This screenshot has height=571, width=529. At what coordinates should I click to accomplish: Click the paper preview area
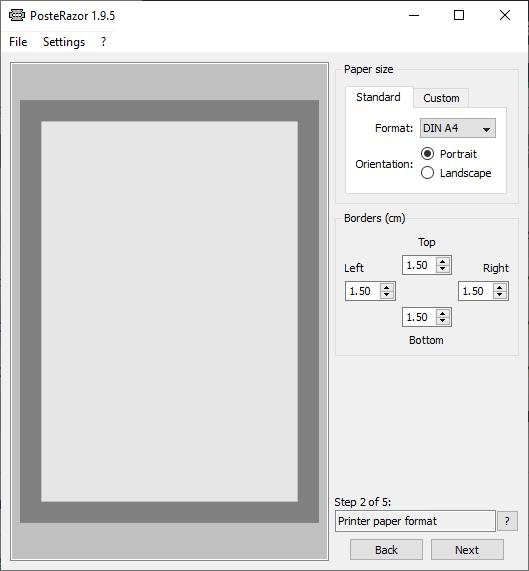click(x=169, y=311)
